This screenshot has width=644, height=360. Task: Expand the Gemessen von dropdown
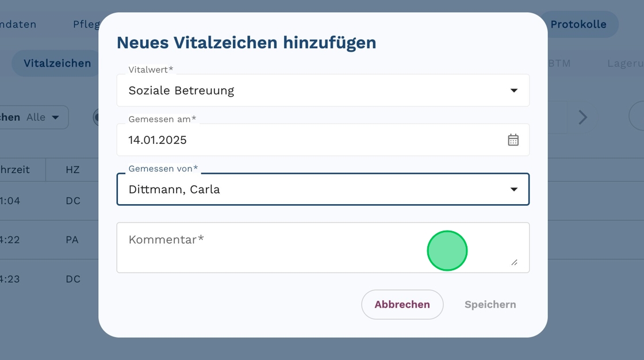pos(513,190)
